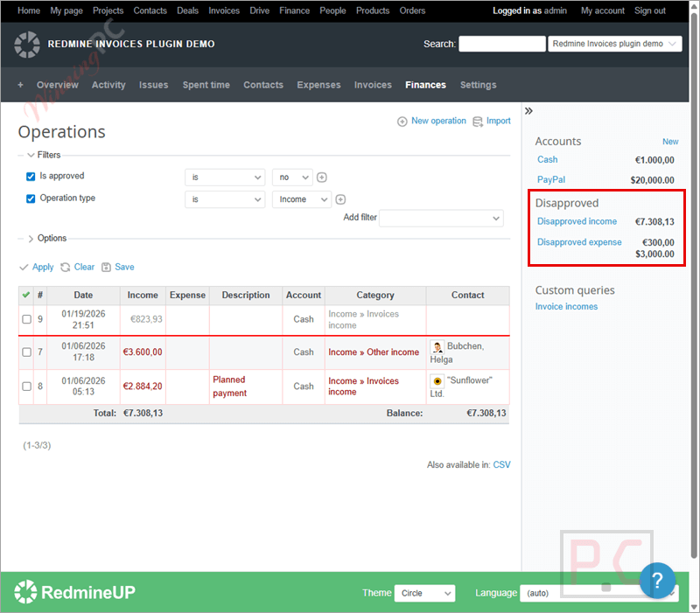Click the New operation plus icon
Screen dimensions: 700x613
402,122
